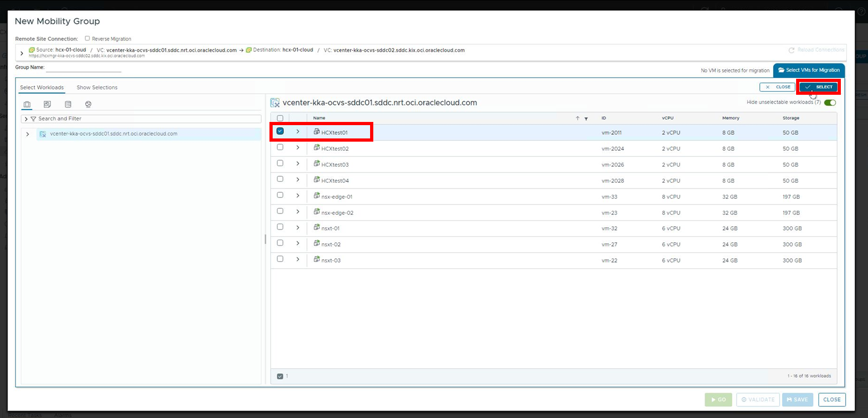Click the Name column sort arrow
The width and height of the screenshot is (868, 418).
577,118
